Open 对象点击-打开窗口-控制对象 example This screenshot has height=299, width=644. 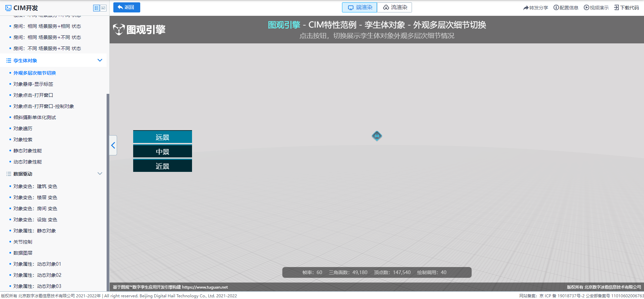[44, 106]
